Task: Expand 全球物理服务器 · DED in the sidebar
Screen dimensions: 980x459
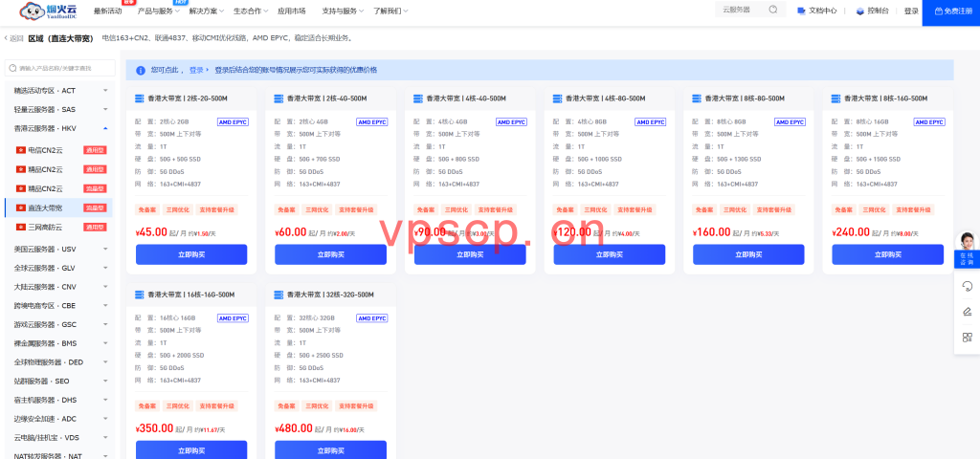Action: click(59, 362)
